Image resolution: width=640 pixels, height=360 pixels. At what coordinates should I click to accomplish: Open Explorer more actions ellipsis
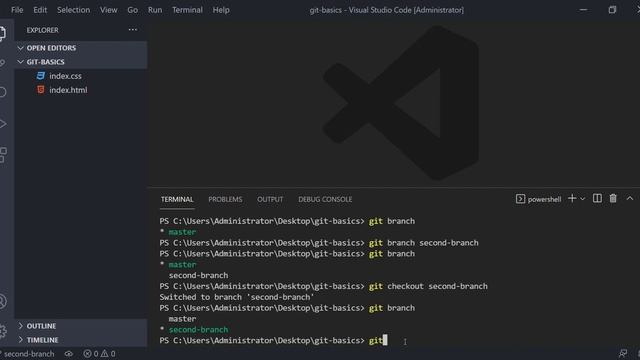tap(133, 30)
